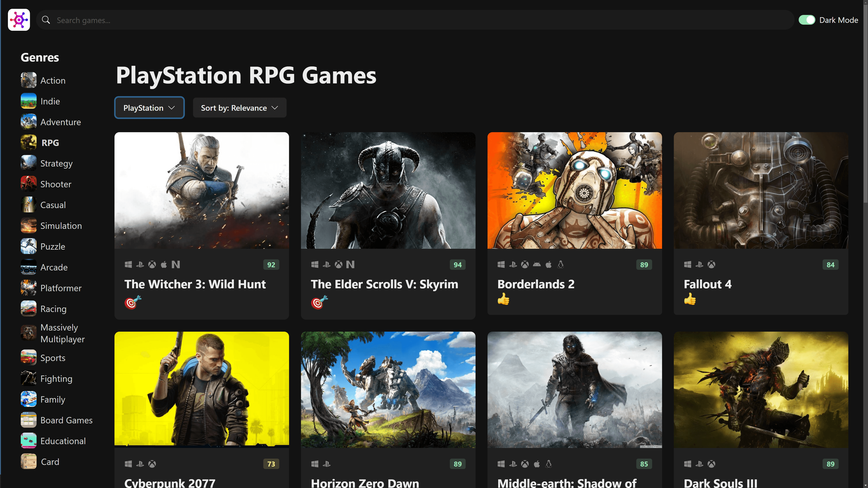Select the Simulation genre icon

(x=29, y=226)
